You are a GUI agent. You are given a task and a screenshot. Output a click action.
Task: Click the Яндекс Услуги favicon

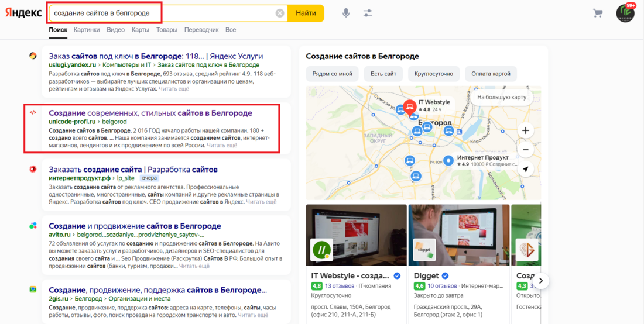pyautogui.click(x=33, y=56)
